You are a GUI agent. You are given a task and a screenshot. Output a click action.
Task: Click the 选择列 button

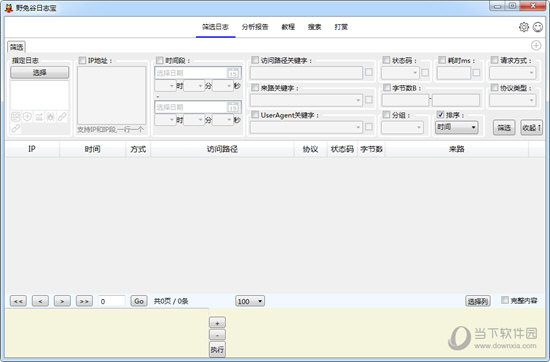coord(478,301)
